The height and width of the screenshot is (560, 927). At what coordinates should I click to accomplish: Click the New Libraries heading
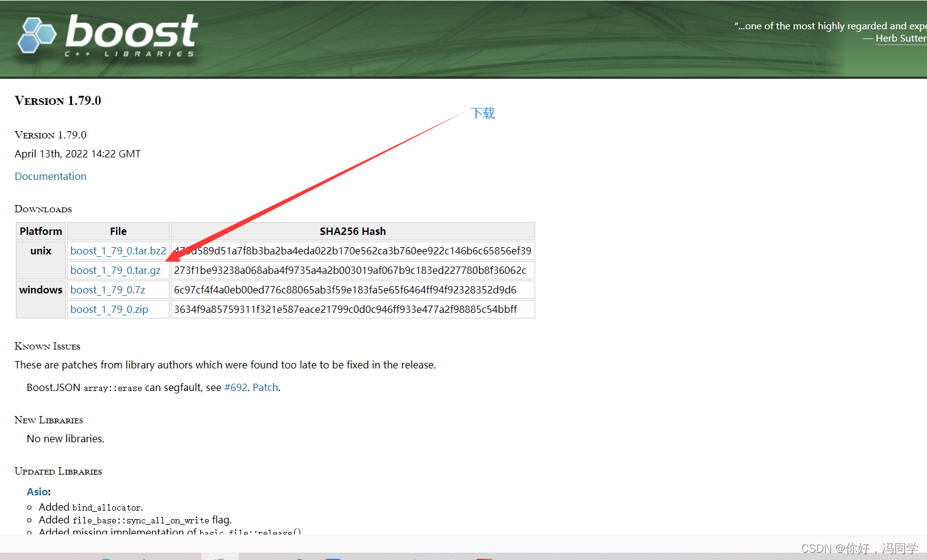[49, 420]
